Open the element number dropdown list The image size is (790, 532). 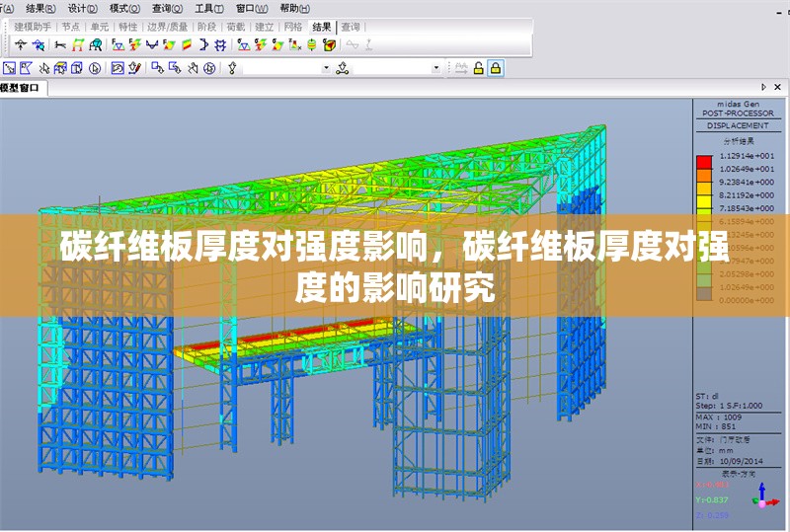(436, 68)
